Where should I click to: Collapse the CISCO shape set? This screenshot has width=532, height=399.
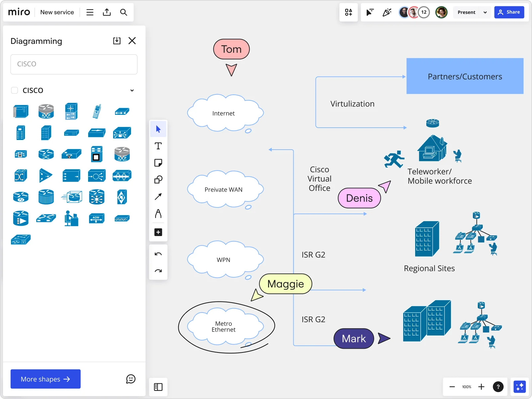132,90
